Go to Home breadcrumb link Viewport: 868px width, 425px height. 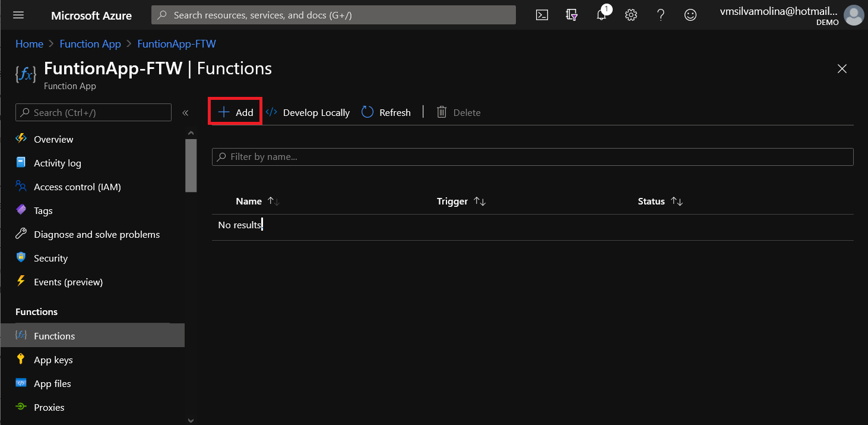point(29,44)
